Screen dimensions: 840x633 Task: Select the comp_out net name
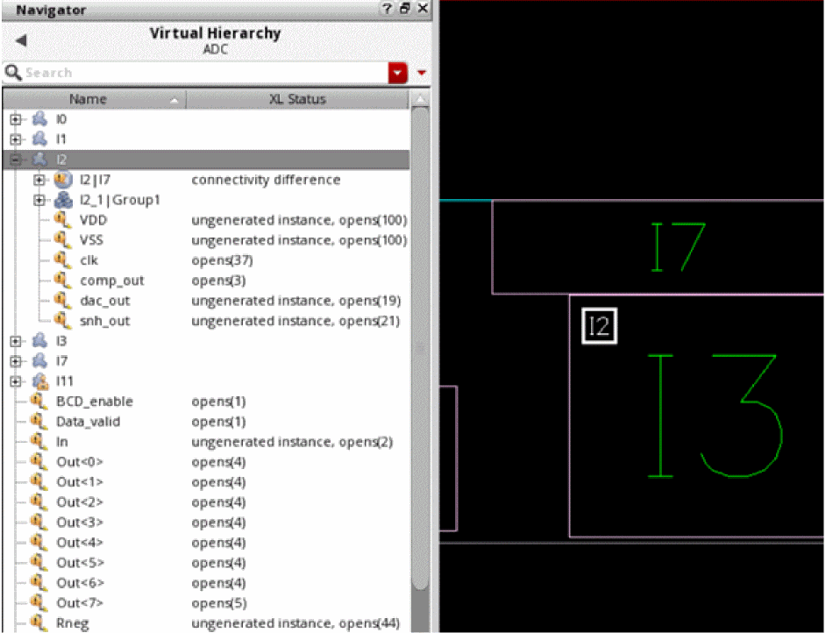tap(112, 281)
